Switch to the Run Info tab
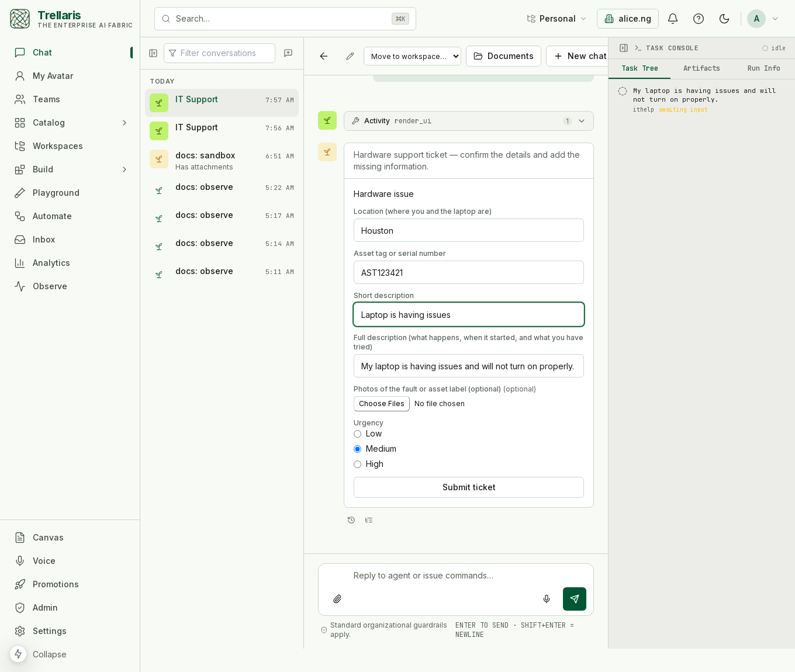795x672 pixels. tap(763, 68)
